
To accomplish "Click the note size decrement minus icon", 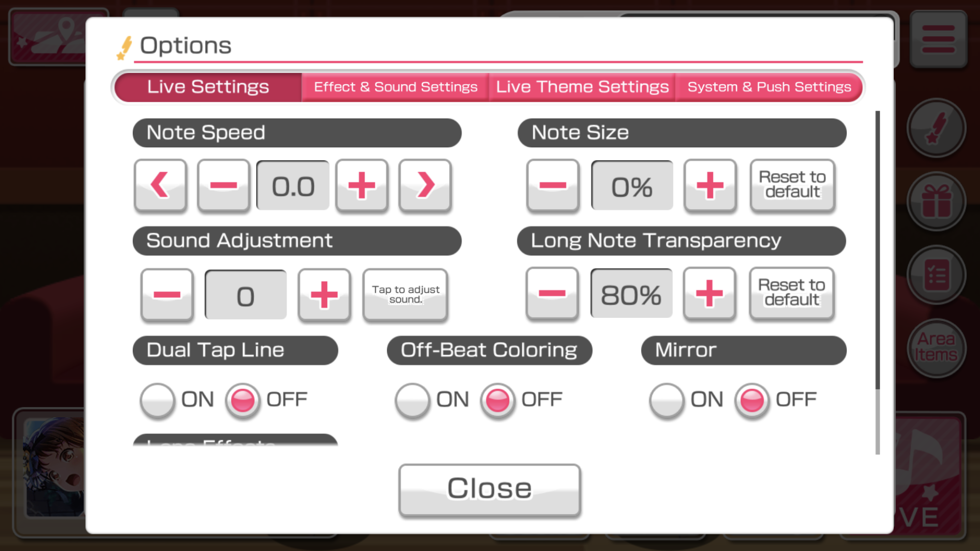I will pyautogui.click(x=552, y=186).
